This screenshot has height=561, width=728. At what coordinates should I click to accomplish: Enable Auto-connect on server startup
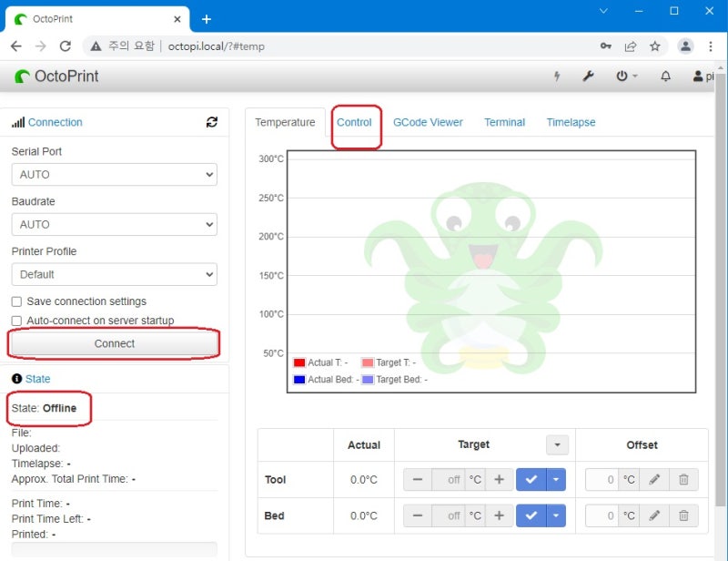click(15, 321)
